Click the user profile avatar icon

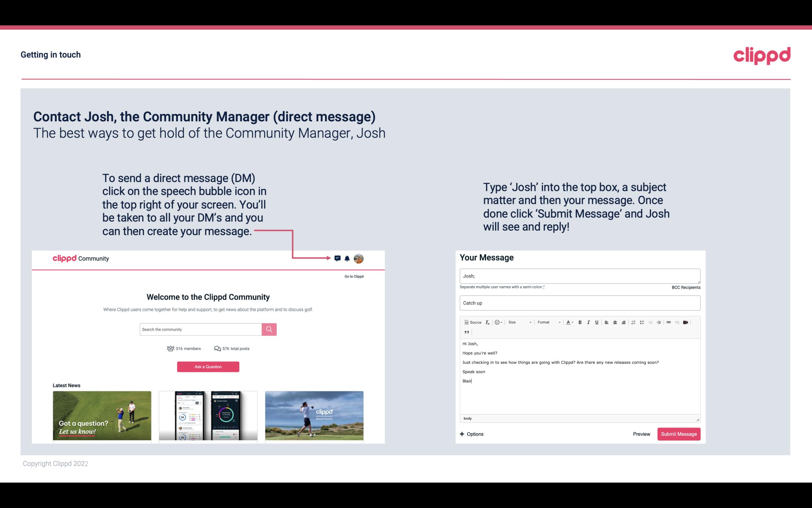click(359, 259)
